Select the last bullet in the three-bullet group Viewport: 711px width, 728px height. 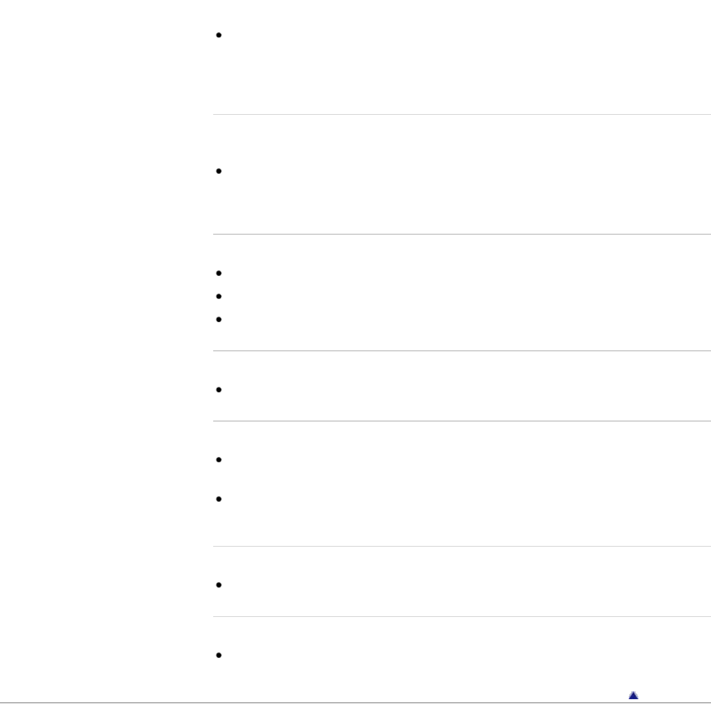[219, 320]
